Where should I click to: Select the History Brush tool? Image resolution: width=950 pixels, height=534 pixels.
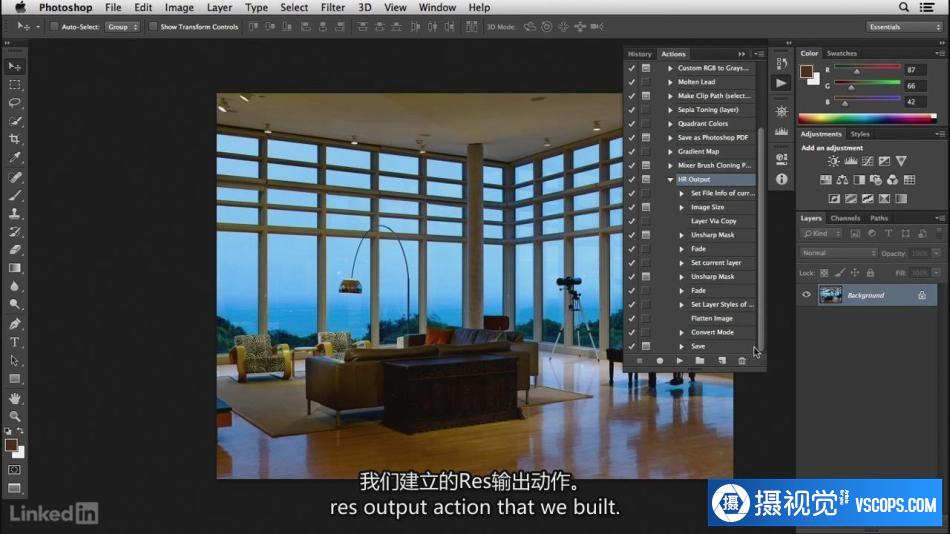point(15,232)
